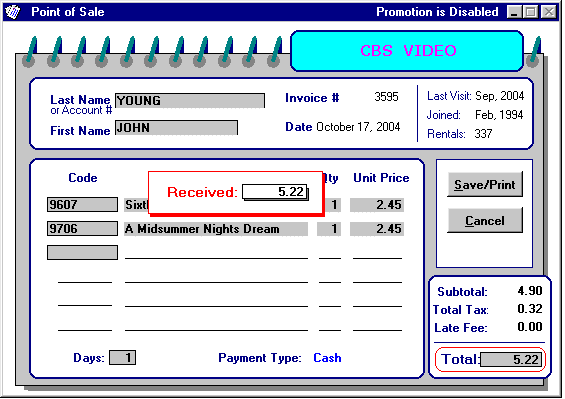565x399 pixels.
Task: Click the Cancel button
Action: (x=485, y=220)
